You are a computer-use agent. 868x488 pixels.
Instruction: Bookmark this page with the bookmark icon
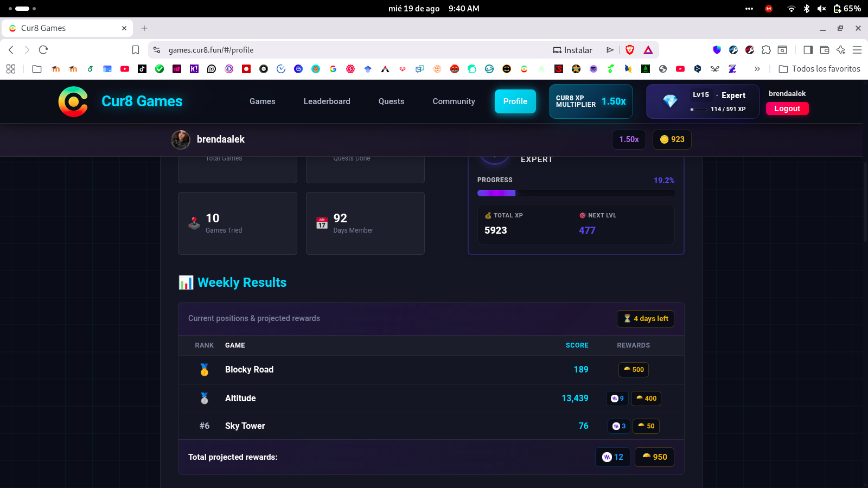coord(136,50)
